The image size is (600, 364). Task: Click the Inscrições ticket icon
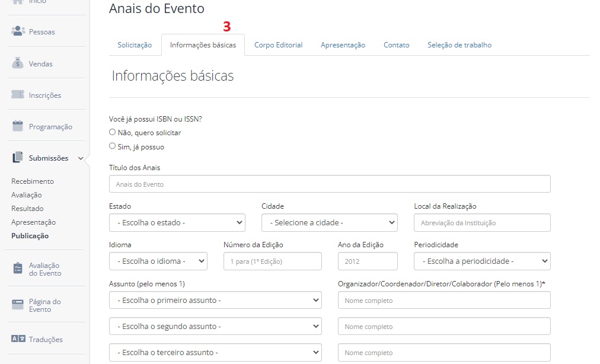pyautogui.click(x=18, y=94)
